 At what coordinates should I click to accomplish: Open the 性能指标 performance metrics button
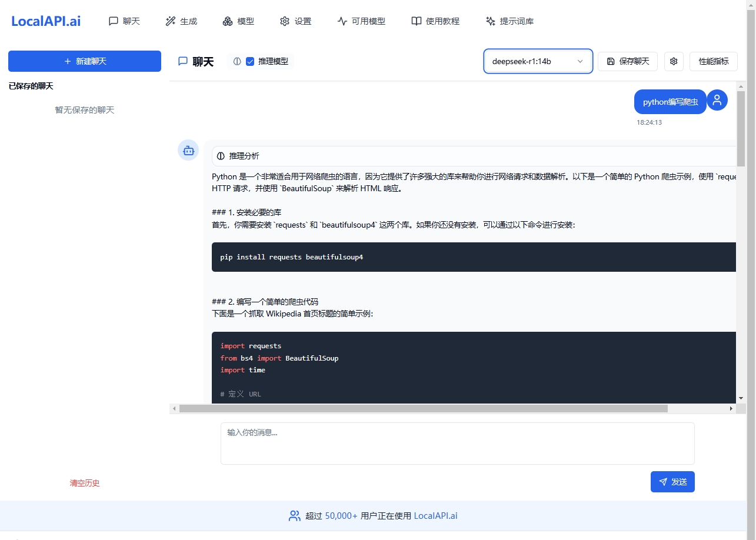713,61
